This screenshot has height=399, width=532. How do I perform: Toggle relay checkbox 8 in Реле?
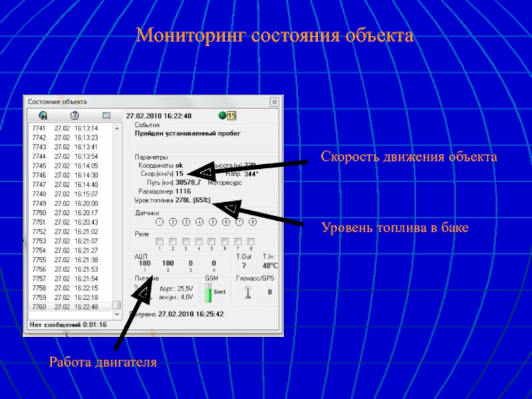pyautogui.click(x=251, y=241)
